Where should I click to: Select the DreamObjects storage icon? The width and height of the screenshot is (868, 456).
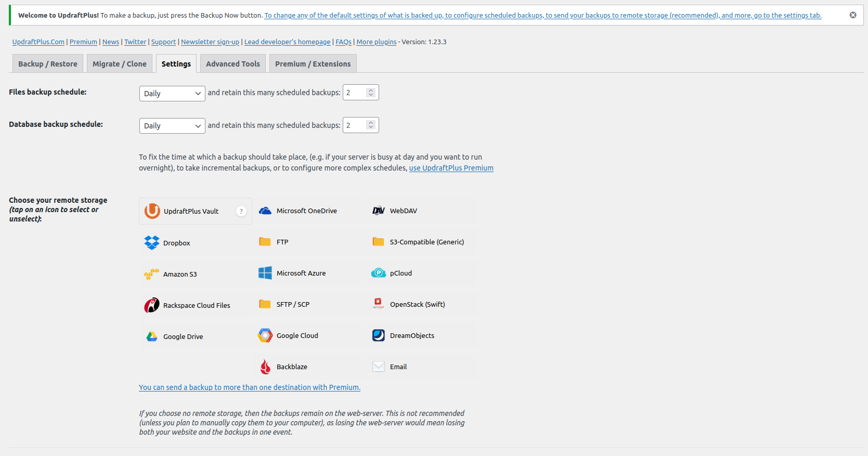tap(378, 335)
